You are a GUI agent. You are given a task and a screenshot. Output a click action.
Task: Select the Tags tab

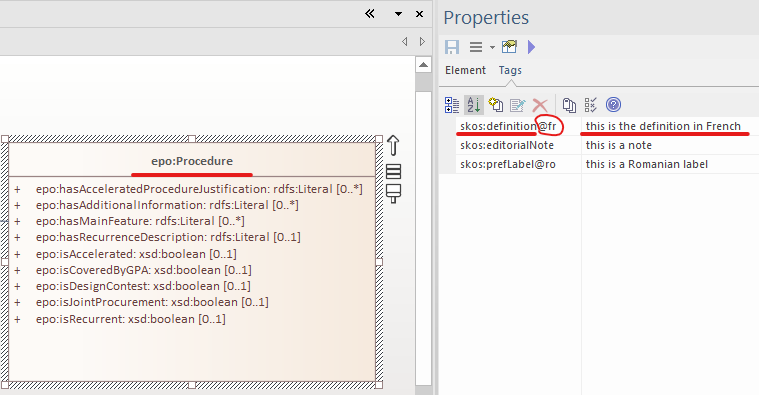click(510, 70)
